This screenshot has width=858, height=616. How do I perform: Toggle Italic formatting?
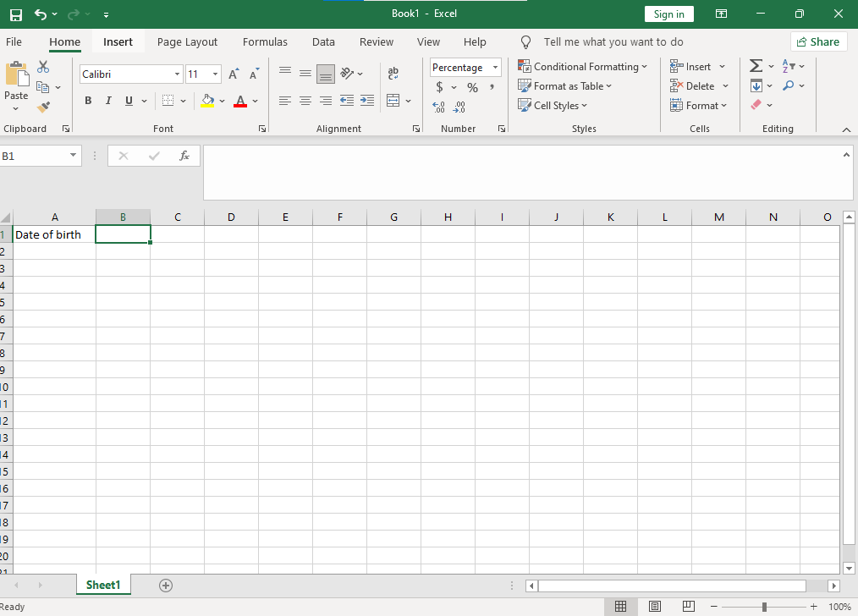tap(108, 101)
